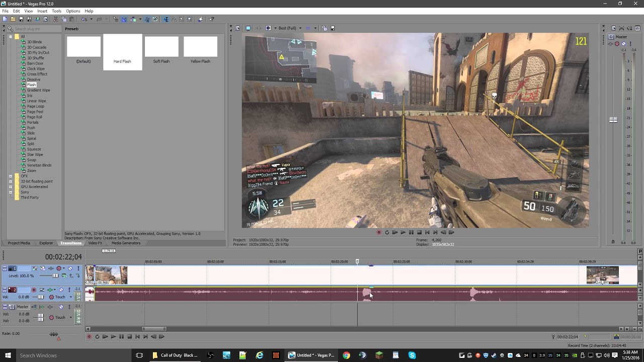
Task: Toggle Automatic Crossfades icon in toolbar
Action: 123,19
